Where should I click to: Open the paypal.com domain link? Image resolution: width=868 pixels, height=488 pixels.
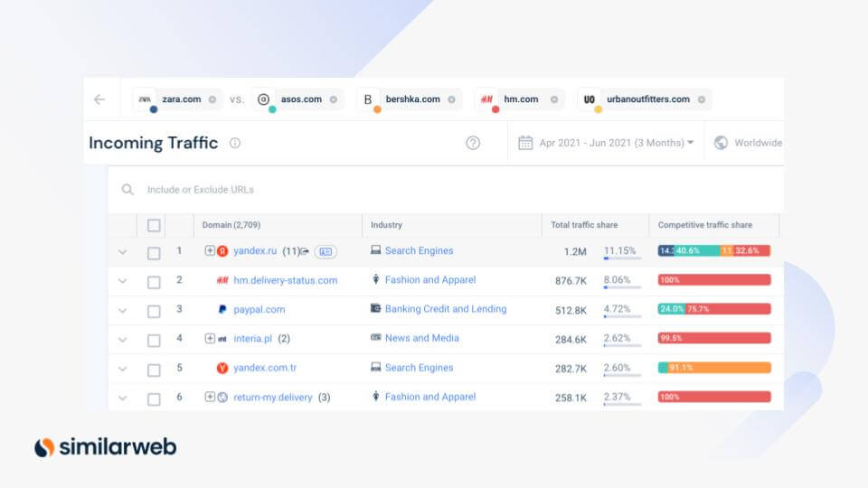click(x=259, y=309)
